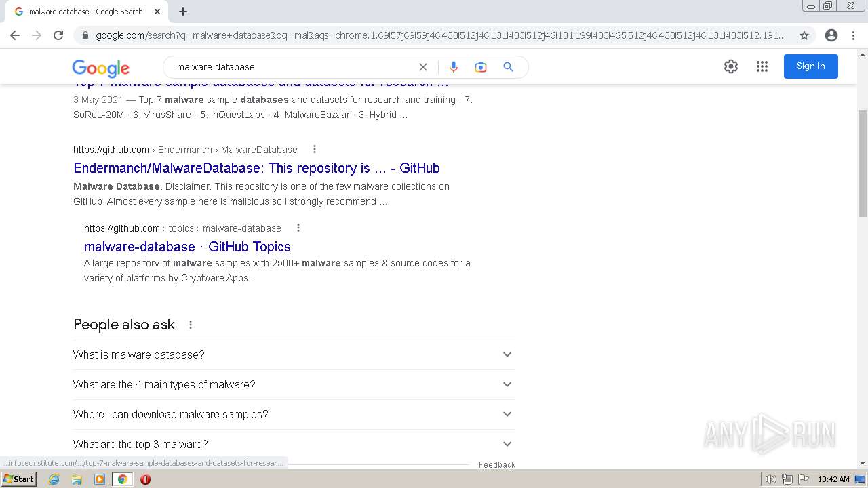
Task: Go to the Google logo homepage
Action: point(100,68)
